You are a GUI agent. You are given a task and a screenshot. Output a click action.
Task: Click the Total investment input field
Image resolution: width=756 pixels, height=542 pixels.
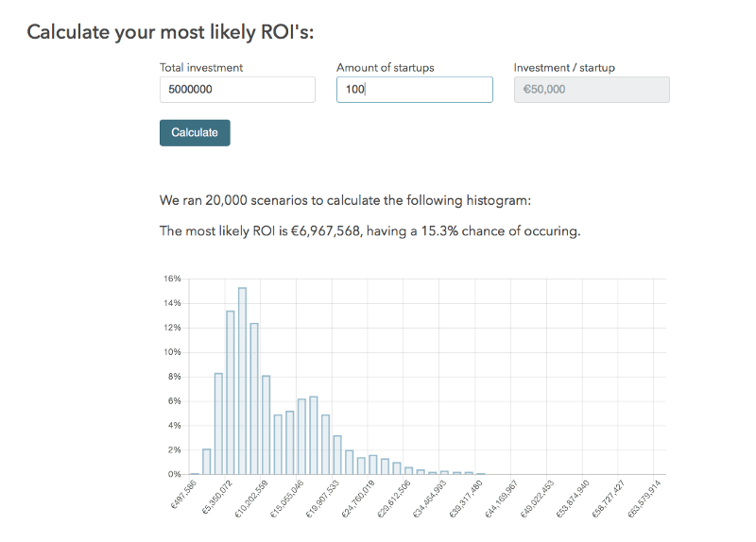(x=237, y=90)
